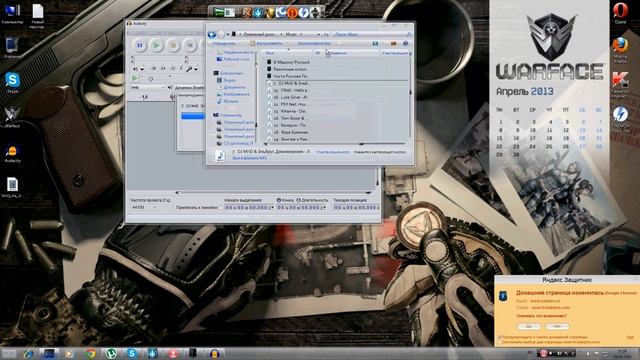Click the Google Chrome taskbar icon
The height and width of the screenshot is (360, 640).
pyautogui.click(x=90, y=353)
